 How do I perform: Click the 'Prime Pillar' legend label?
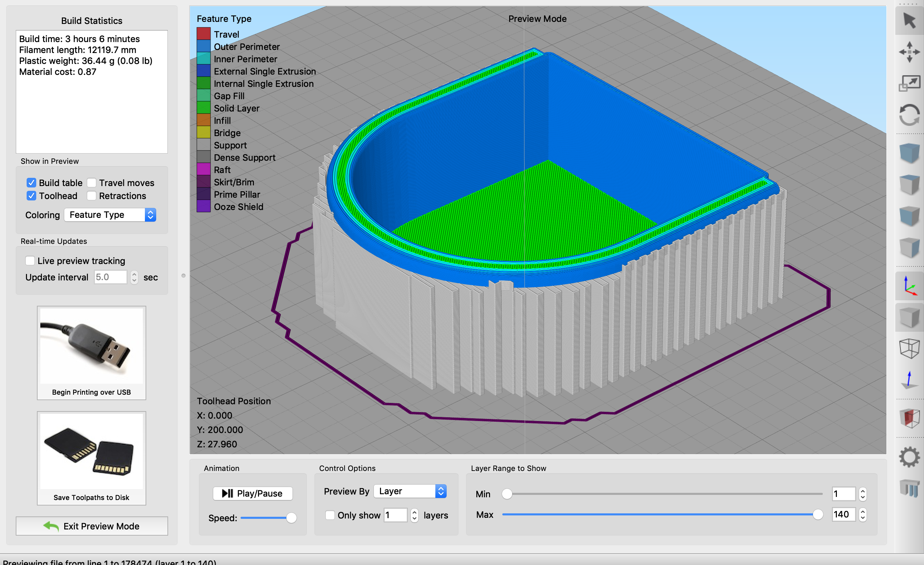tap(237, 195)
